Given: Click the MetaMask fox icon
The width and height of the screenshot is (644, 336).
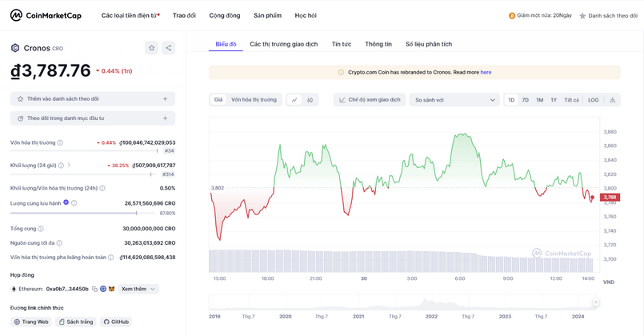Looking at the screenshot, I should pos(112,289).
